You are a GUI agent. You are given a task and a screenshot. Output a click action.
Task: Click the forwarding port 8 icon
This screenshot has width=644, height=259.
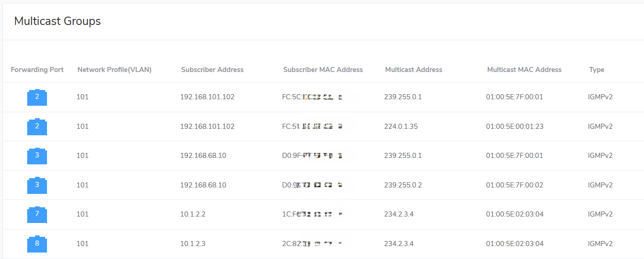point(37,244)
